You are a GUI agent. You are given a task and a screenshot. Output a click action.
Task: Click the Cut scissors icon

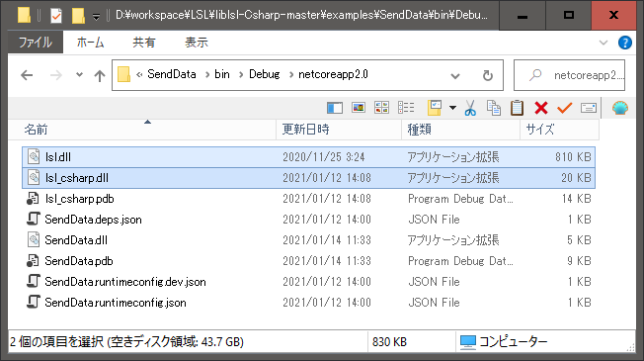(x=470, y=108)
